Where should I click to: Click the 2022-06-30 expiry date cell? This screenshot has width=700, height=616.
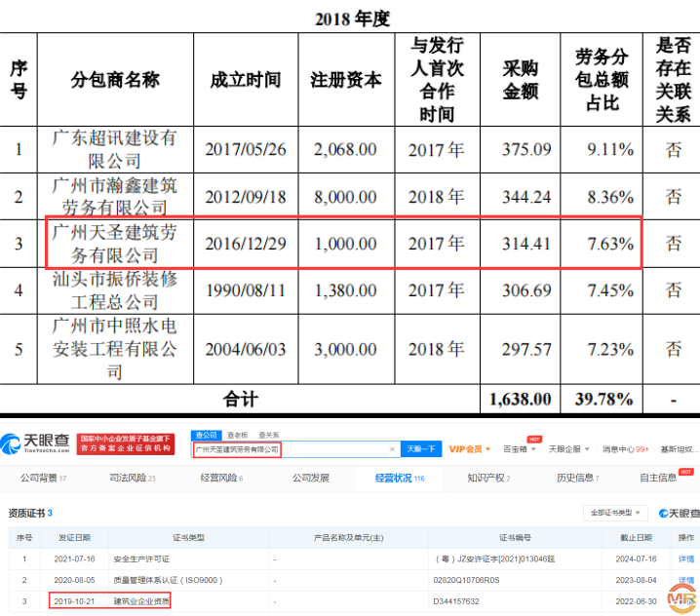click(x=637, y=601)
